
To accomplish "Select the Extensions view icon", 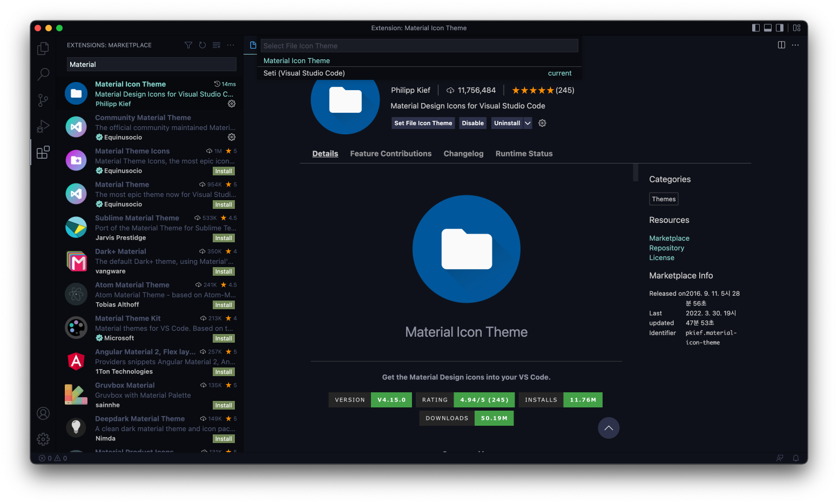I will [43, 152].
